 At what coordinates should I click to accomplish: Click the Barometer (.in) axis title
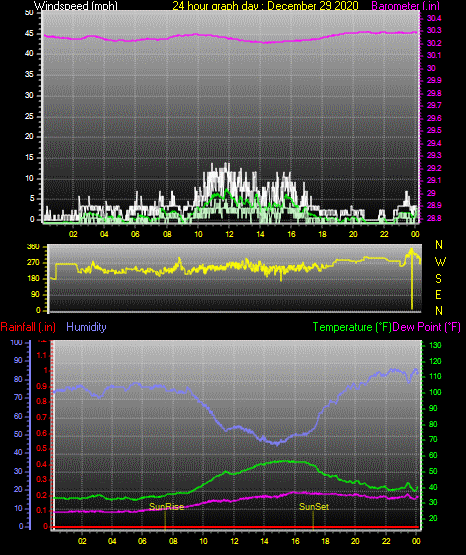pyautogui.click(x=405, y=6)
